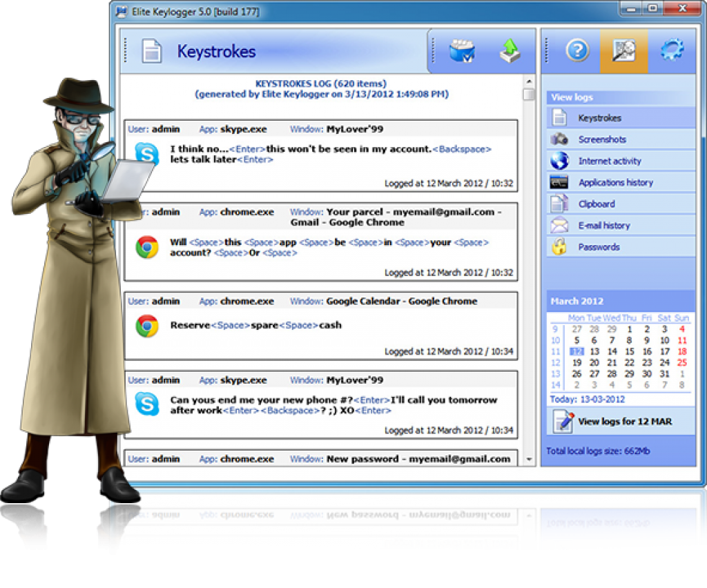Screen dimensions: 707x588
Task: Click the green arrow export logs icon
Action: pos(510,50)
